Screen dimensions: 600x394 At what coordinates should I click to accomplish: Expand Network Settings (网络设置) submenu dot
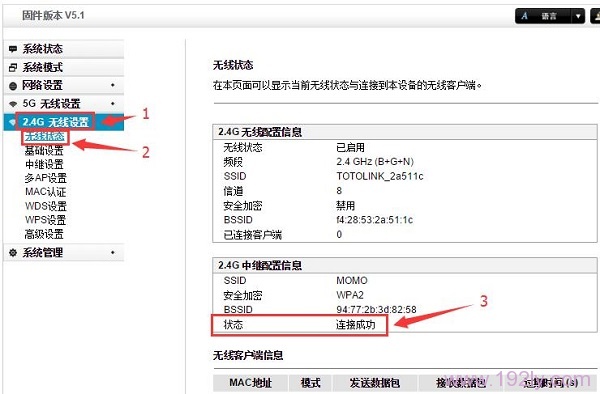(112, 85)
